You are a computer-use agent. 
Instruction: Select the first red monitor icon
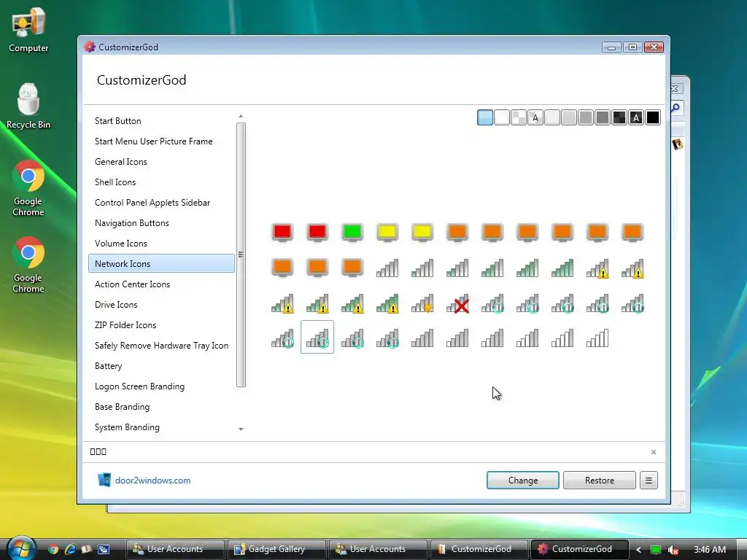click(282, 233)
